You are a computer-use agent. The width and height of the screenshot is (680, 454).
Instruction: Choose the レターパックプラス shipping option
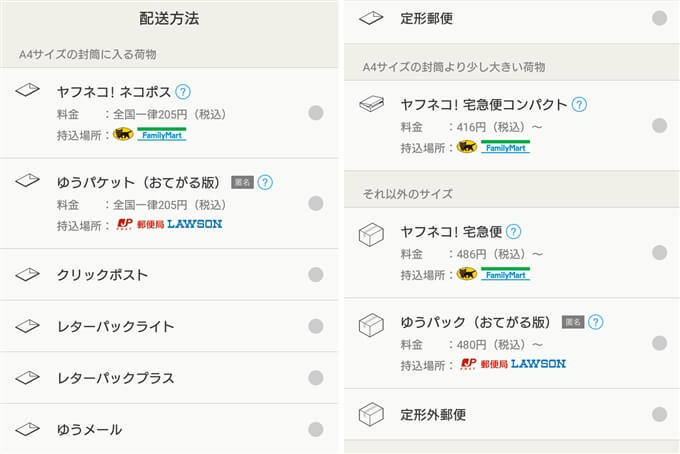pos(115,378)
